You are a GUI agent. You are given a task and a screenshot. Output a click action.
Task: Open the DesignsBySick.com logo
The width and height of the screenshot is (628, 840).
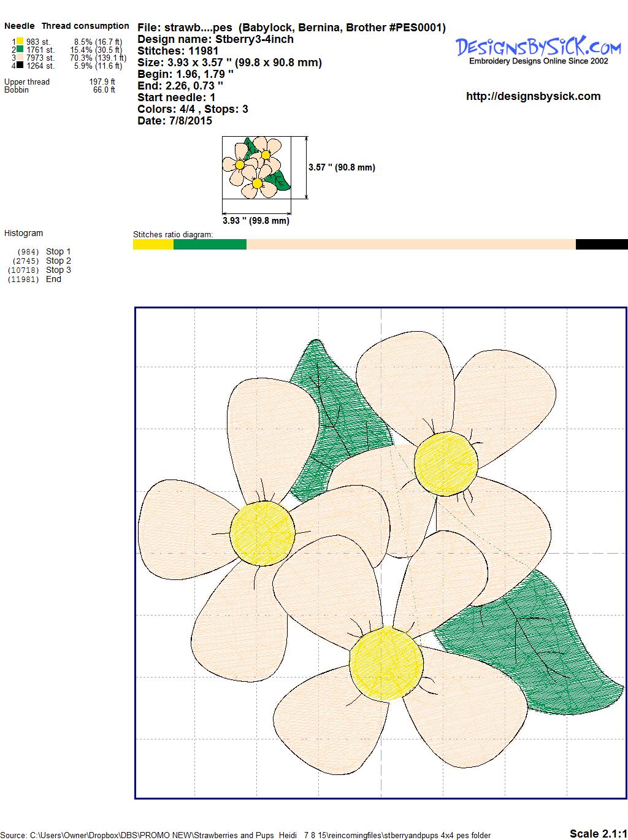point(538,49)
